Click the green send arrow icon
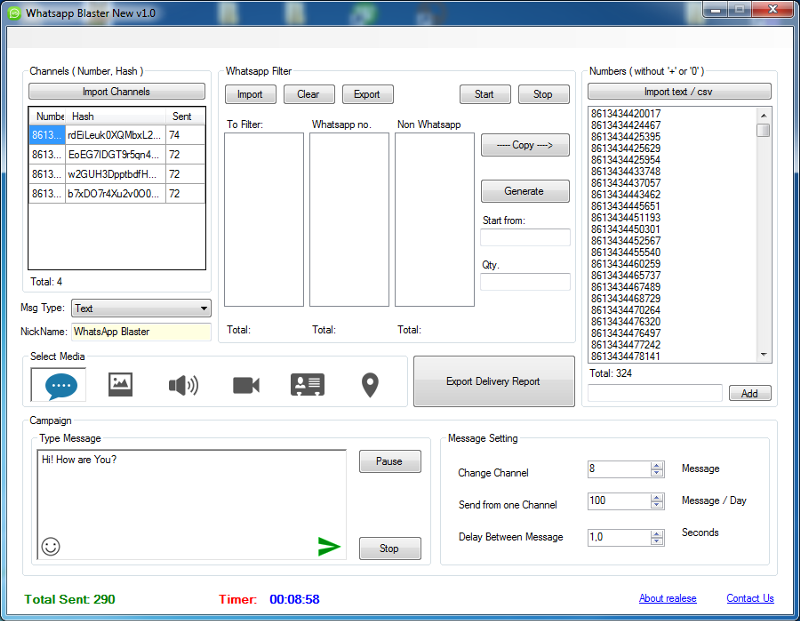 329,547
